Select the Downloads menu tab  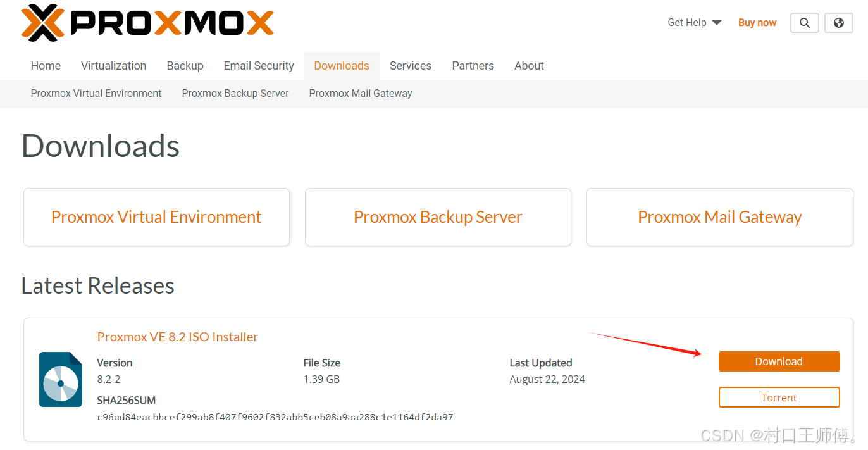(342, 66)
